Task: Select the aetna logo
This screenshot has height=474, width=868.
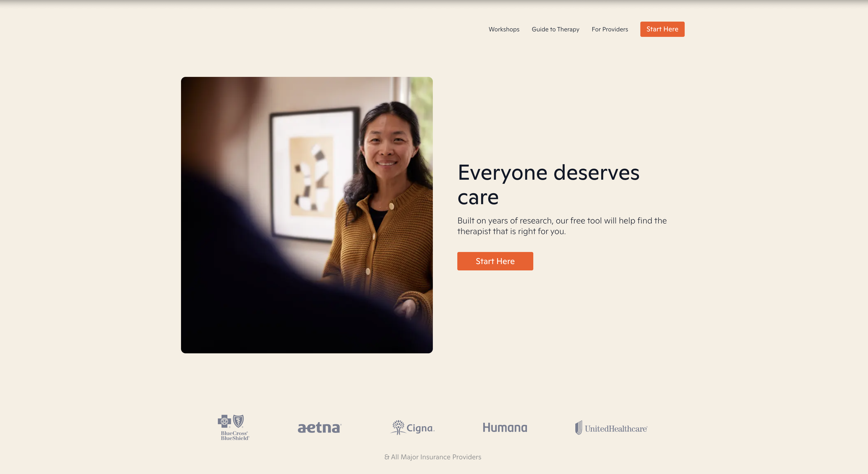Action: tap(319, 427)
